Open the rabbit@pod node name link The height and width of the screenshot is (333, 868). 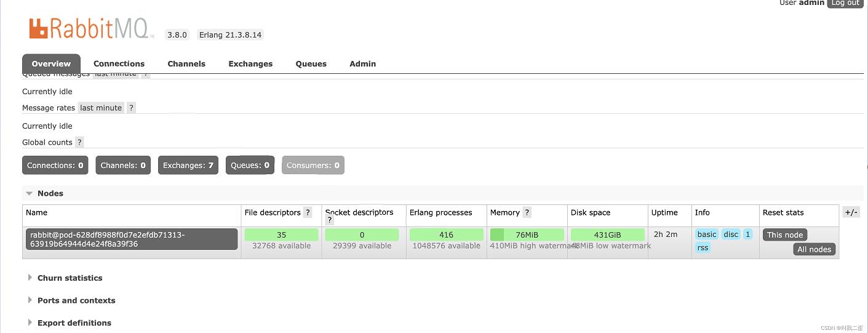[132, 239]
